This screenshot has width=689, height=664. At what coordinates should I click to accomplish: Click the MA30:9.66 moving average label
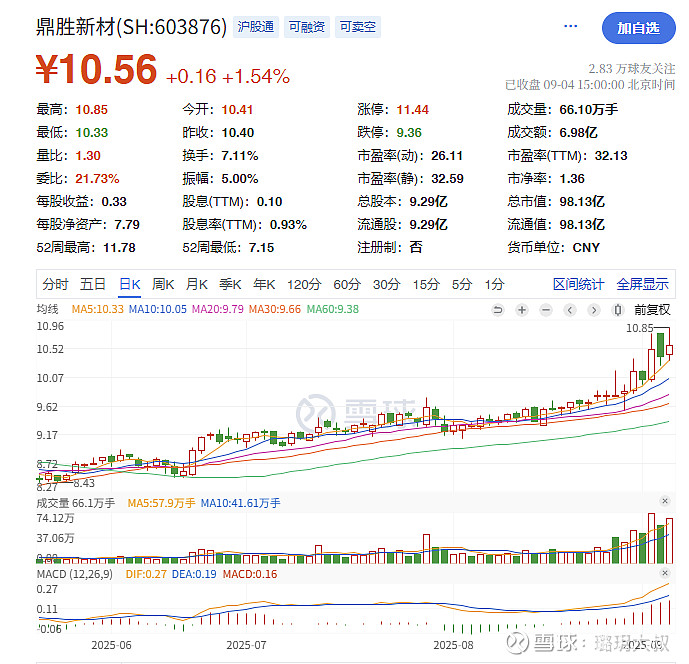275,309
